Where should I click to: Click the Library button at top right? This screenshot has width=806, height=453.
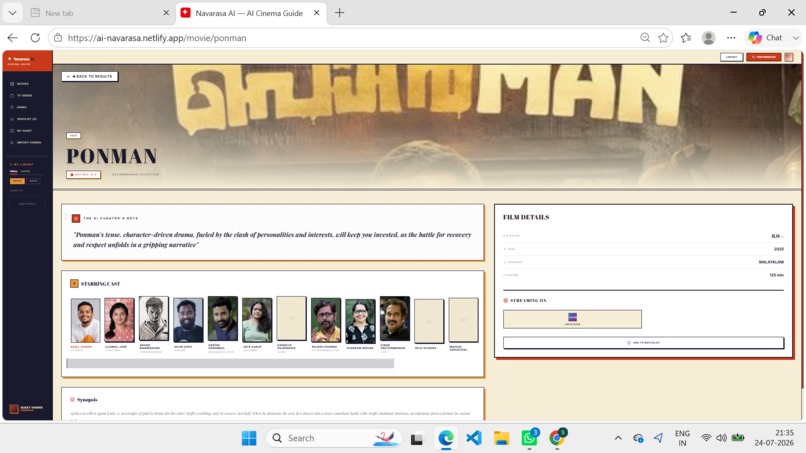[731, 57]
